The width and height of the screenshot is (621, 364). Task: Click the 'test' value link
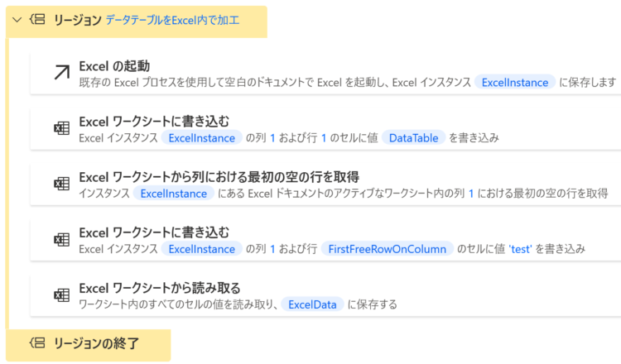520,249
